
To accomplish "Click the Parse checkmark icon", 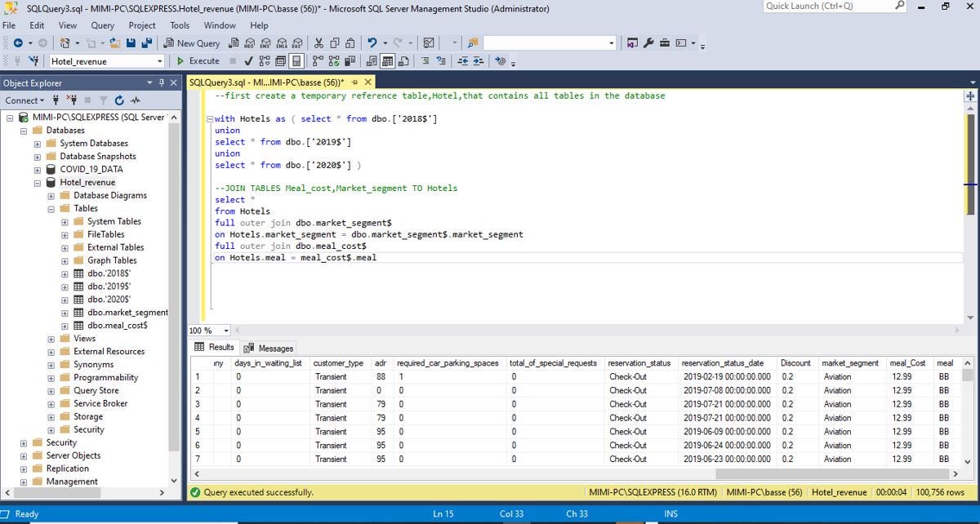I will (249, 60).
